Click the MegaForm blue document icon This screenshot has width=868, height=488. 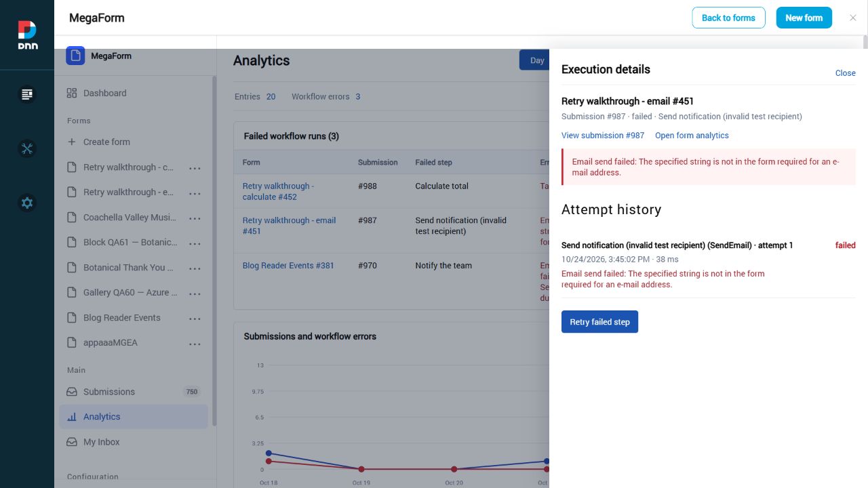[x=75, y=56]
